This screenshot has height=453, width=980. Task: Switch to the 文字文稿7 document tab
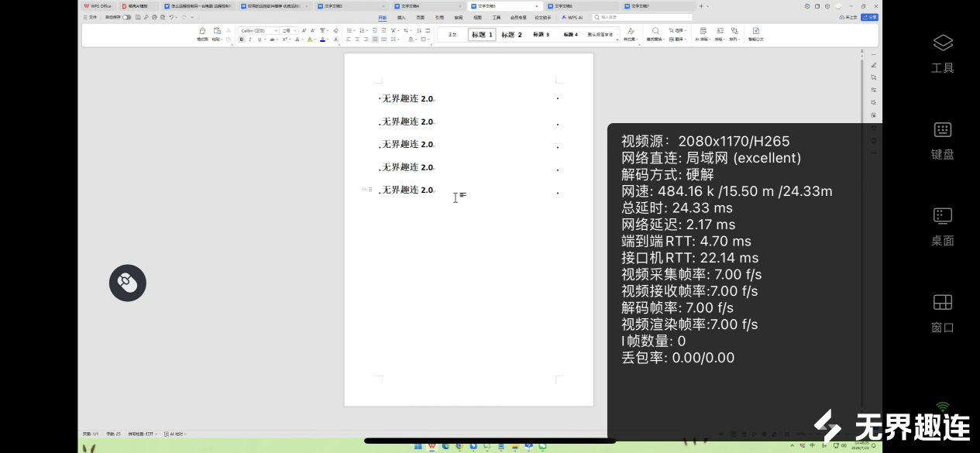(657, 5)
